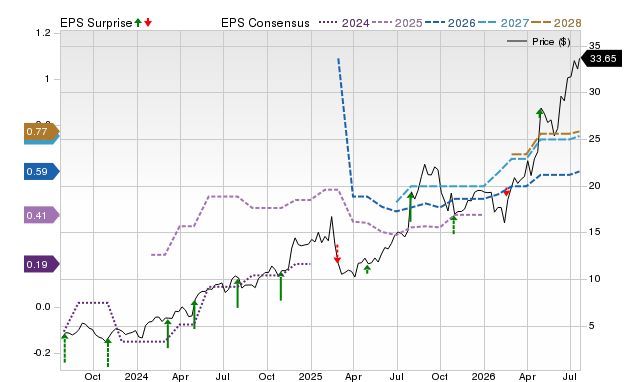Click the green surprise arrow above Oct 2023 dip
Image resolution: width=640 pixels, height=382 pixels.
(108, 353)
